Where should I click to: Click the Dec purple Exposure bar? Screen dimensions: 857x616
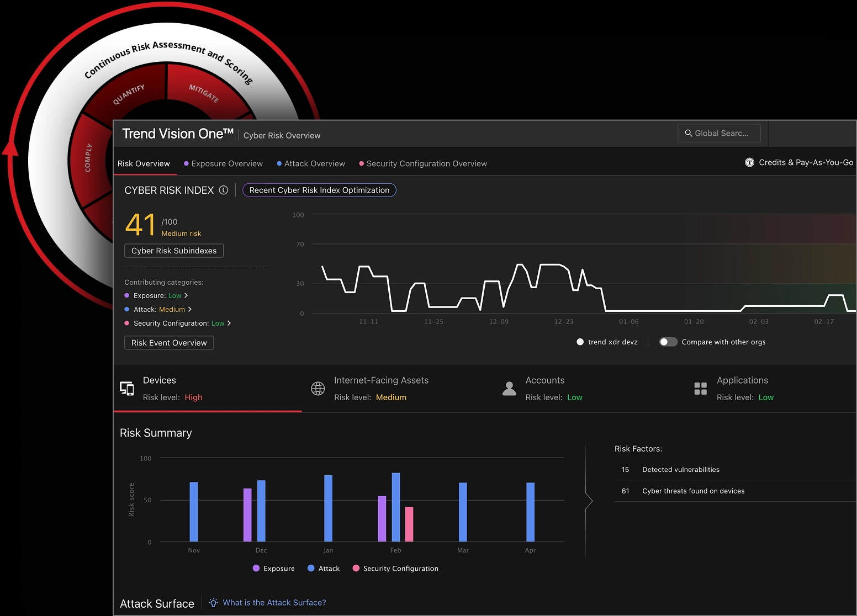[247, 515]
